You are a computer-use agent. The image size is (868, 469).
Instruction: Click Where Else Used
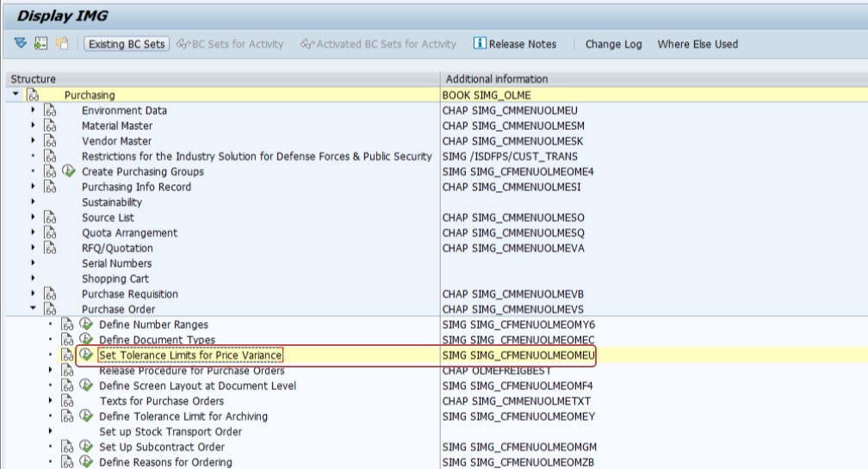tap(697, 44)
